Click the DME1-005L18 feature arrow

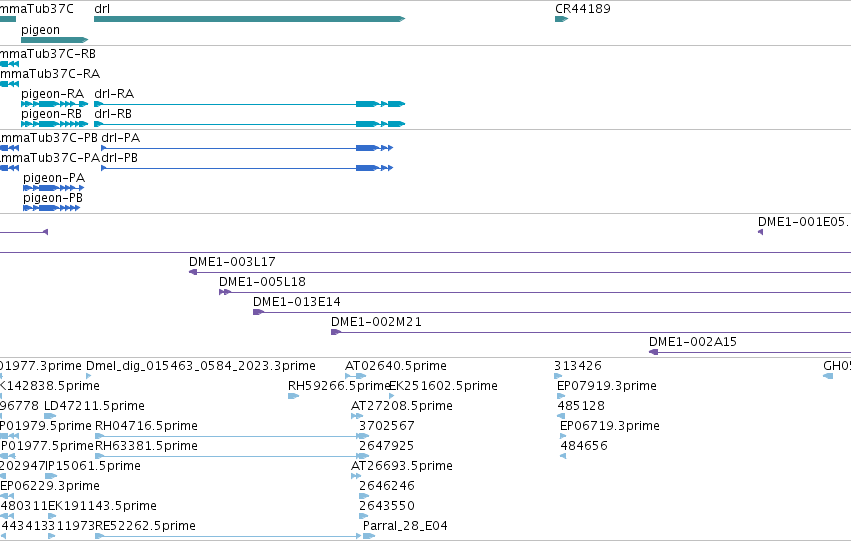(225, 292)
